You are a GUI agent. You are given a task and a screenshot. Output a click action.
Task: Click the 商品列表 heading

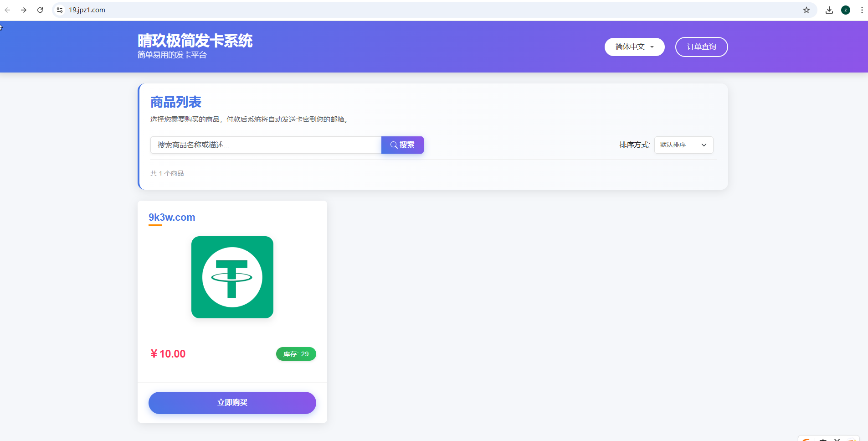coord(176,102)
